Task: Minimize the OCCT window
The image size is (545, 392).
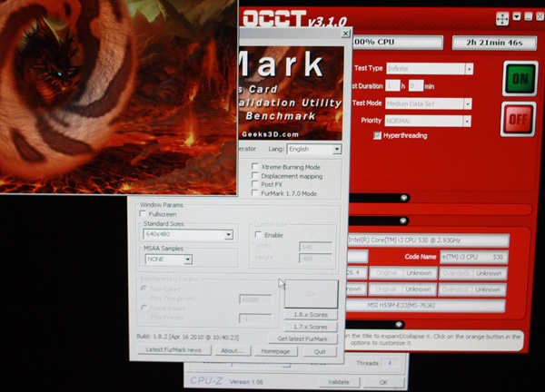Action: click(x=528, y=16)
